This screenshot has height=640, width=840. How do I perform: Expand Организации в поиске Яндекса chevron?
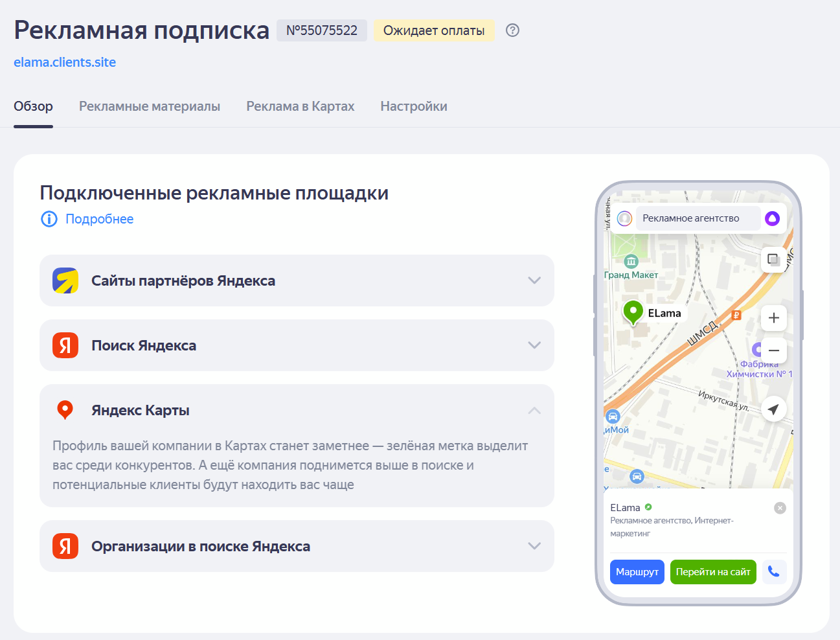[534, 546]
